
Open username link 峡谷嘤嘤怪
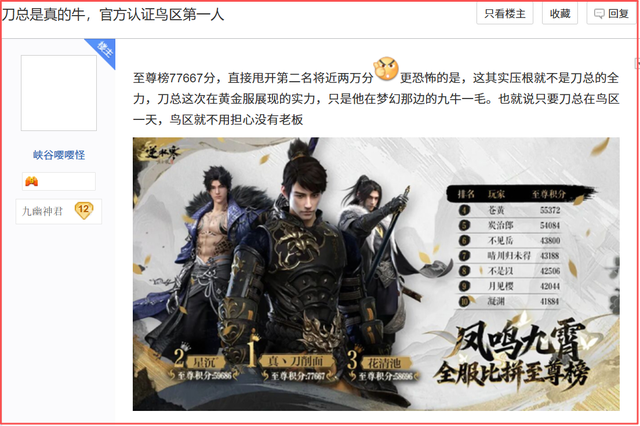coord(59,155)
